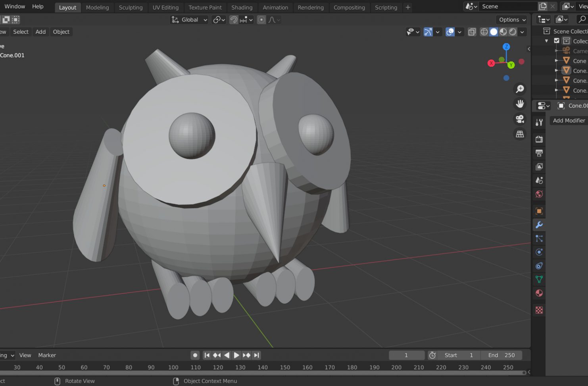Click the blue Z axis on navigation gizmo

pos(506,47)
